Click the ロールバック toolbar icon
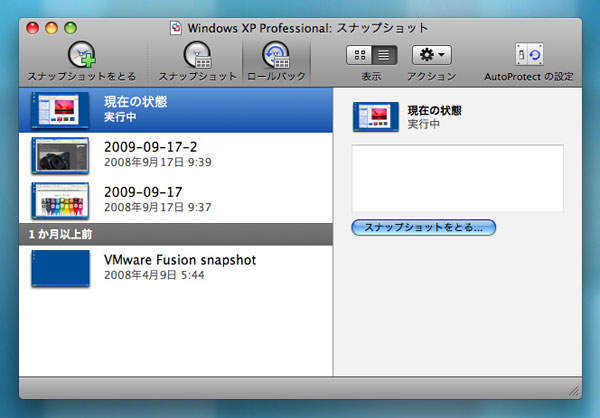Screen dimensions: 600x418 tap(276, 54)
